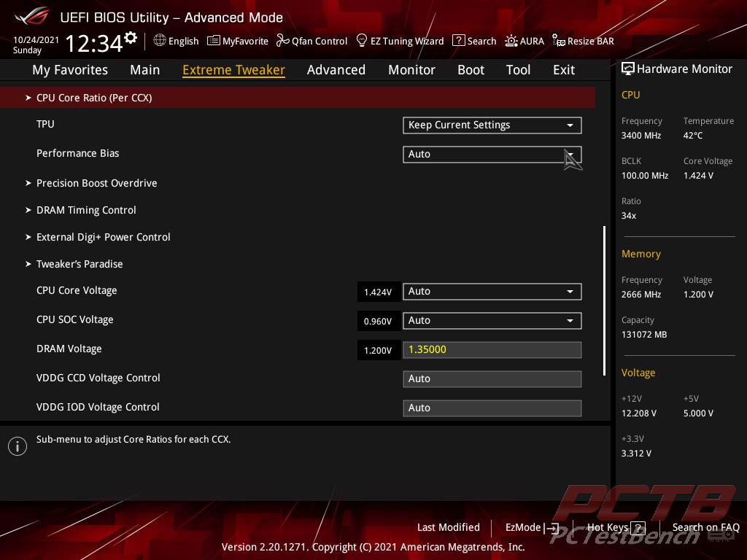Switch to EzMode
This screenshot has width=747, height=560.
click(522, 528)
